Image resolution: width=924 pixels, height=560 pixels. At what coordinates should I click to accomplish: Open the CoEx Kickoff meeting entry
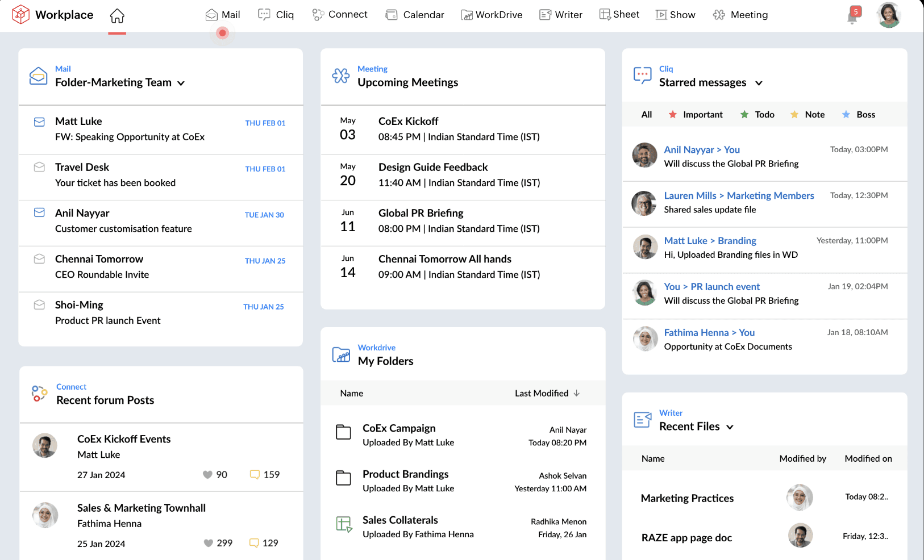[463, 129]
